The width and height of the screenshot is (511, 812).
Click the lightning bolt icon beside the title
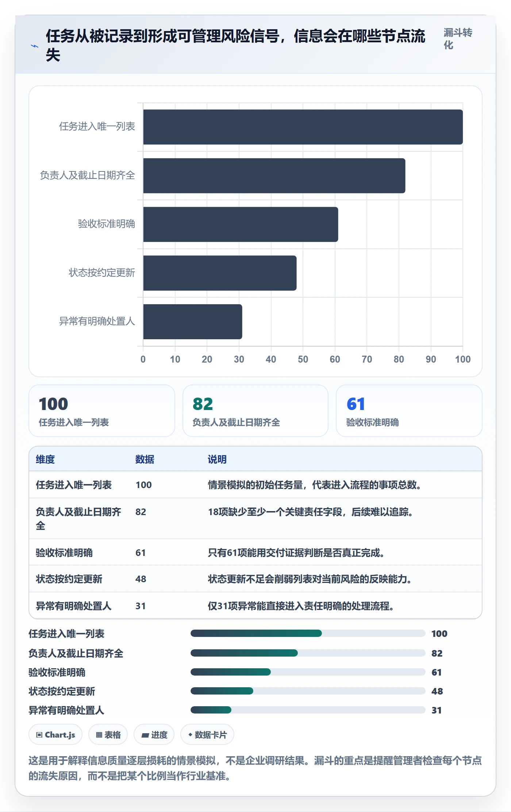point(35,46)
